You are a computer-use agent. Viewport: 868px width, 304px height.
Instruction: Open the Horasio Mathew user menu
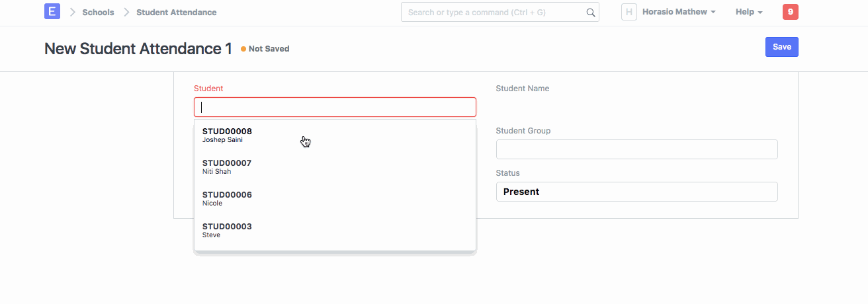679,12
